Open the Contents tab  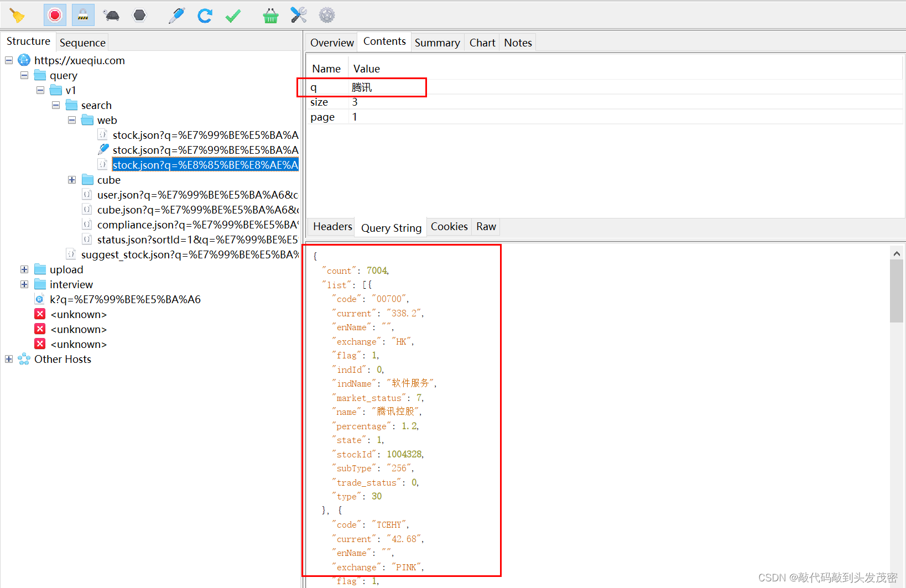click(x=384, y=41)
